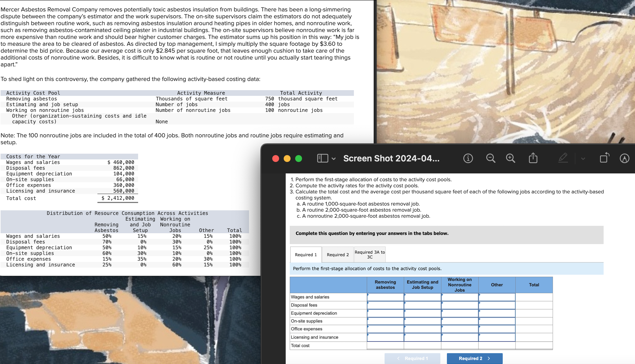Viewport: 635px width, 364px height.
Task: Click Office expenses Other column cell
Action: click(497, 329)
